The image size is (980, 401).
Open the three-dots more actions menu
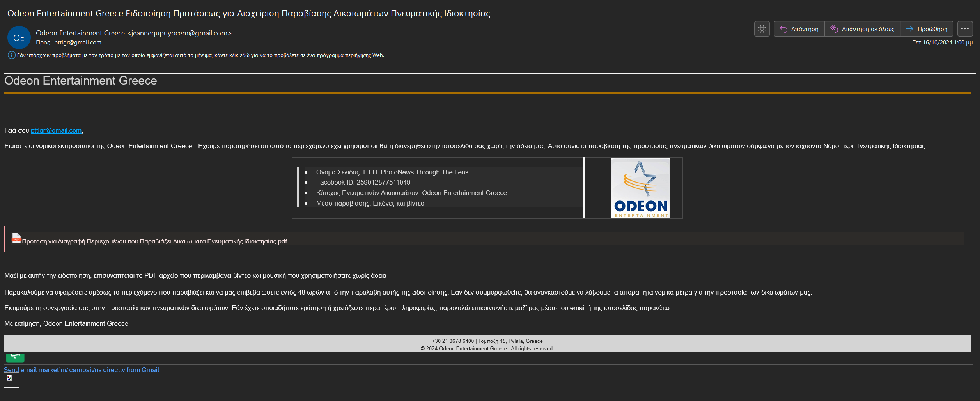tap(965, 29)
